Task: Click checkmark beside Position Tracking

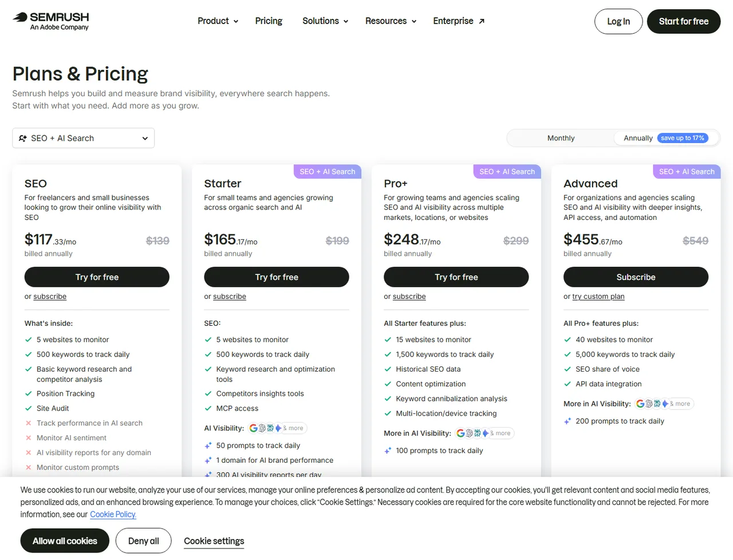Action: pyautogui.click(x=28, y=393)
